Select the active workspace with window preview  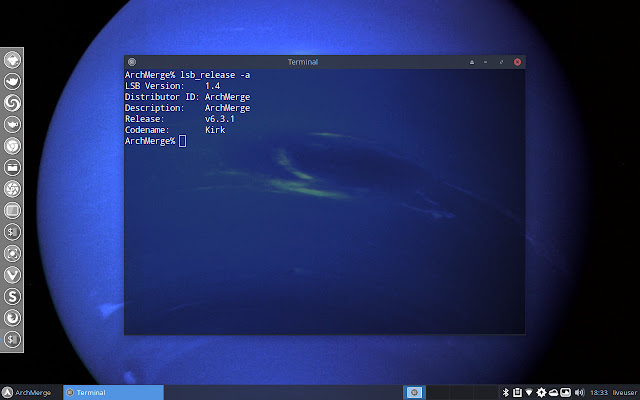point(414,393)
